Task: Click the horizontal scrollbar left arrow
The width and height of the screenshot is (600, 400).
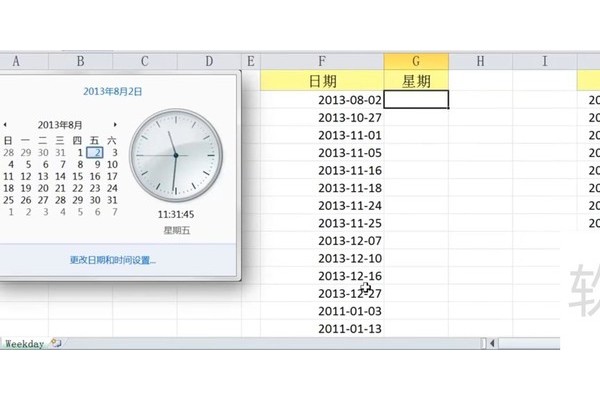Action: click(x=492, y=343)
